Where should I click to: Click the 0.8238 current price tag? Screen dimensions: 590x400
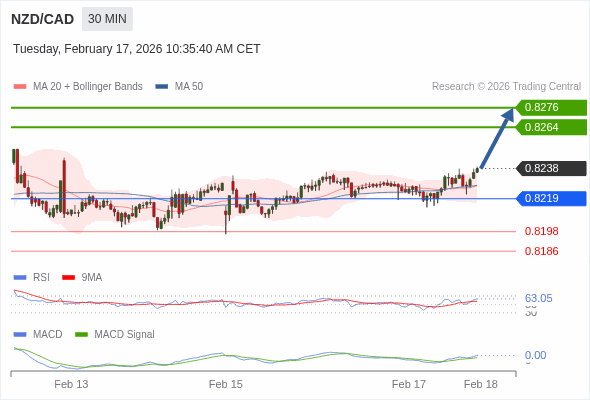point(551,168)
